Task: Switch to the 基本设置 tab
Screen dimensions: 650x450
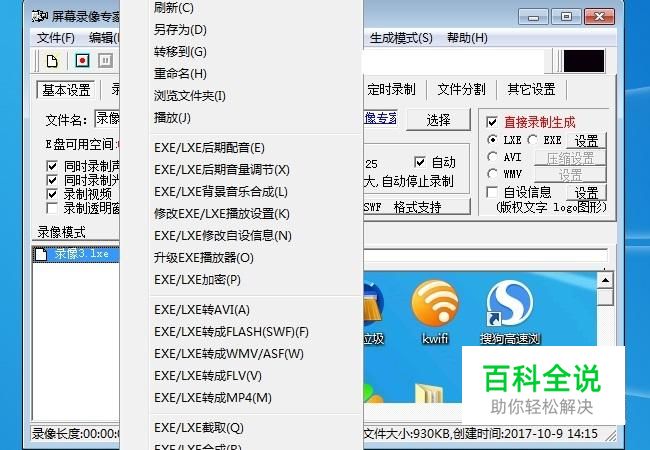Action: pos(66,90)
